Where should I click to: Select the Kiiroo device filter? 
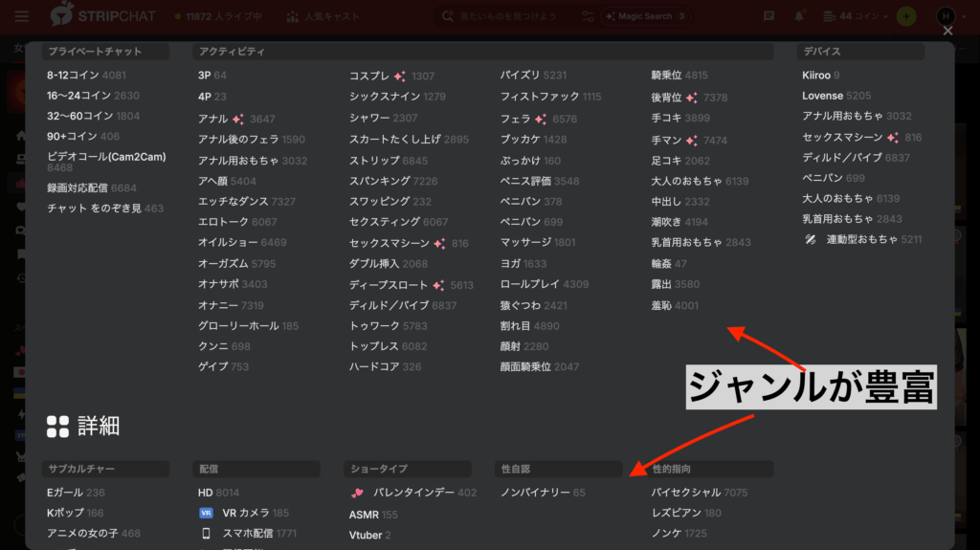point(820,76)
